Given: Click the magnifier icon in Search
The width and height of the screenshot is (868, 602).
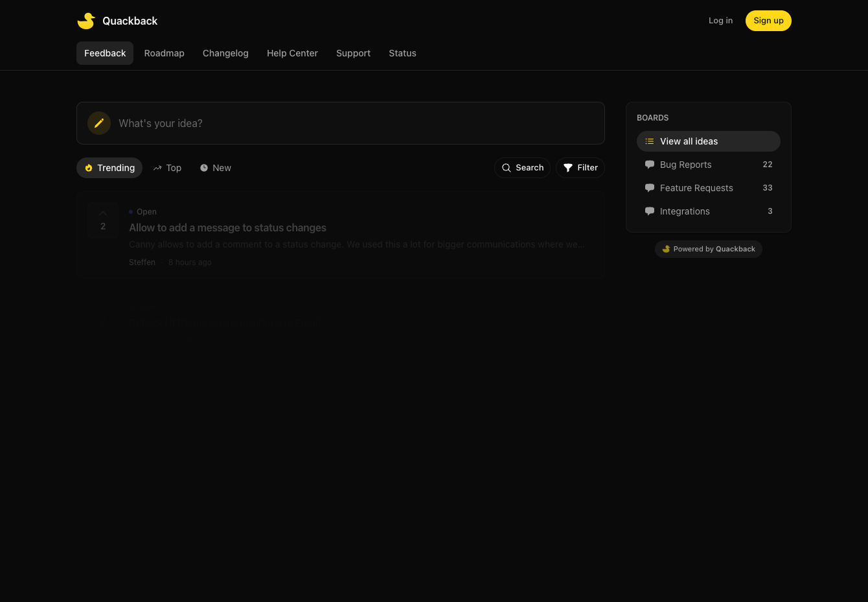Looking at the screenshot, I should (507, 168).
